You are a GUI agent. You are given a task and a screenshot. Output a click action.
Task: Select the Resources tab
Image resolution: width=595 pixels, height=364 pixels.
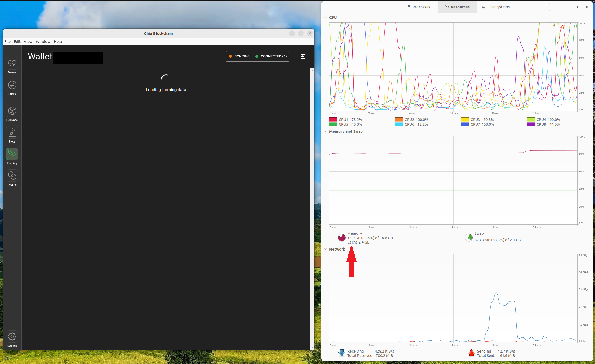coord(457,7)
